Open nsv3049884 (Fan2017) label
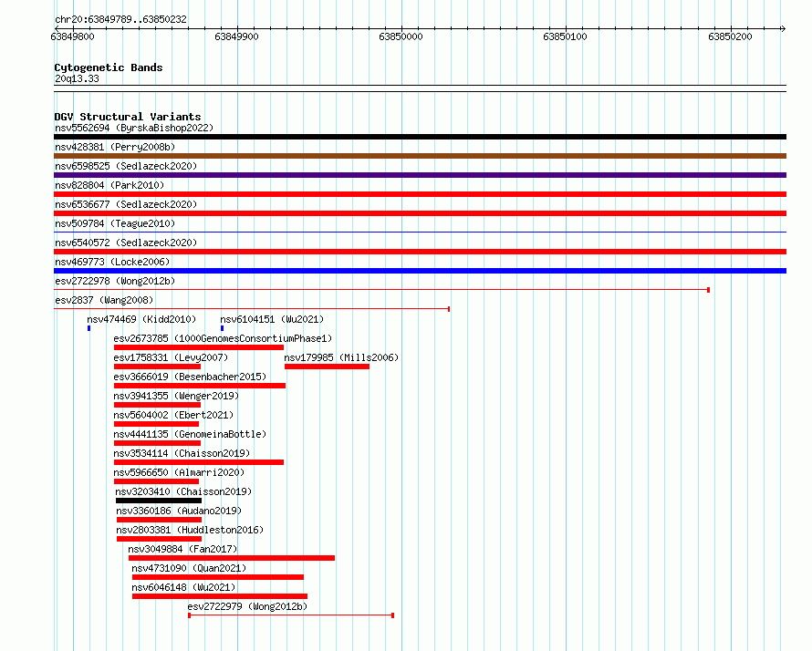The height and width of the screenshot is (651, 812). 182,549
